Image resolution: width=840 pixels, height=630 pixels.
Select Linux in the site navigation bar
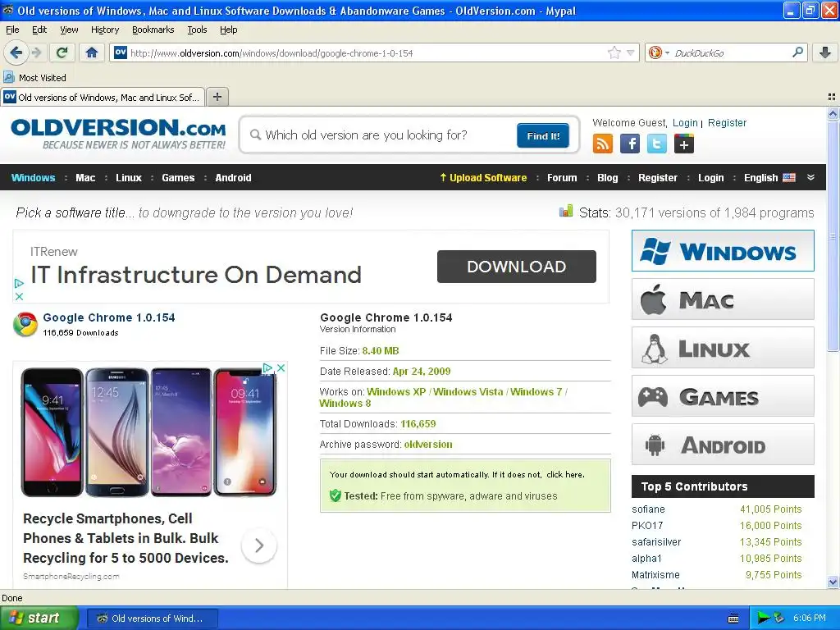point(129,178)
